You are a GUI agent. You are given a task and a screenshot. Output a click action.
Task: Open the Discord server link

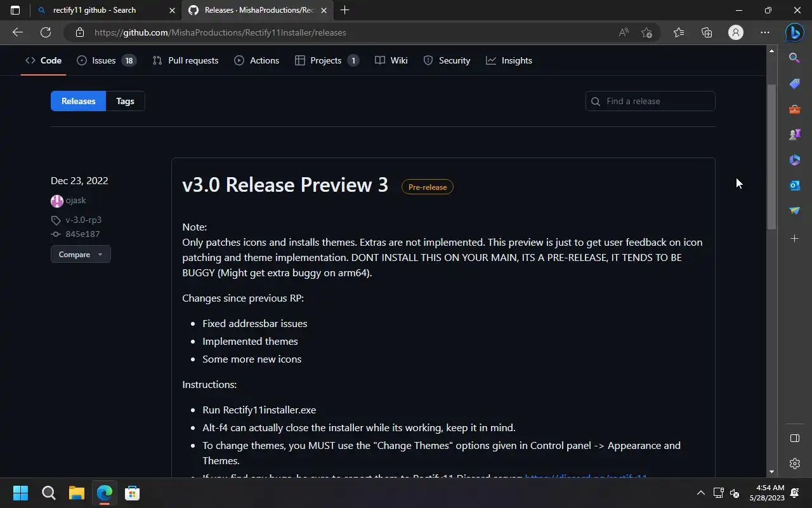(586, 477)
